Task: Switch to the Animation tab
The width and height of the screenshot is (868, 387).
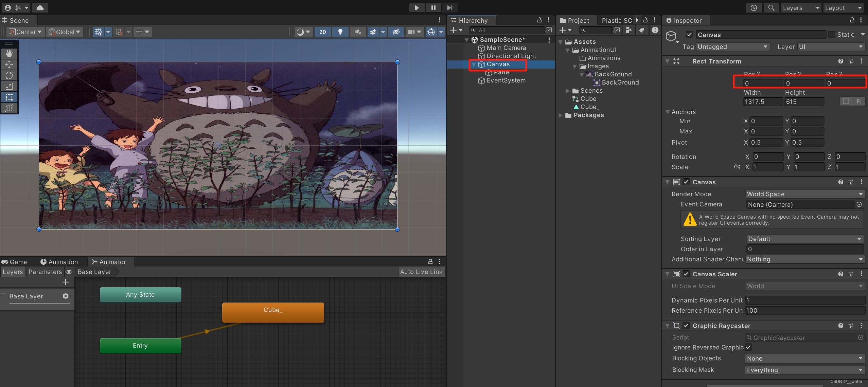Action: tap(59, 262)
